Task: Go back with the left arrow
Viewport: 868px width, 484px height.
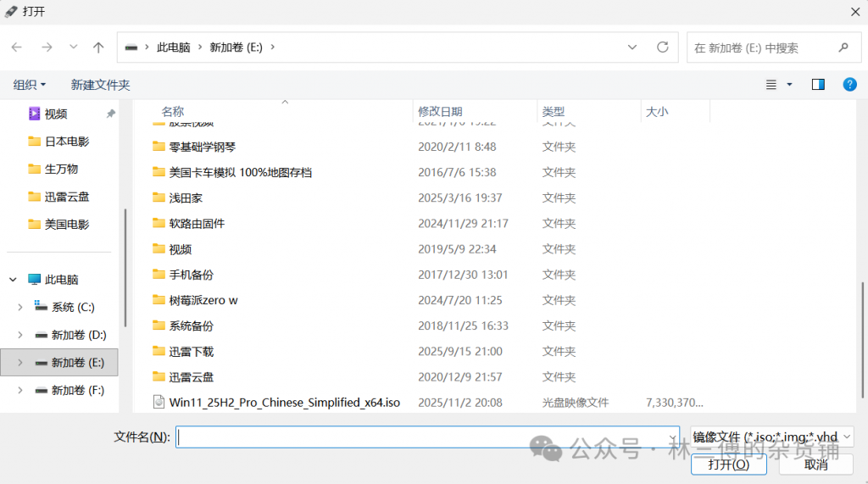Action: pos(17,47)
